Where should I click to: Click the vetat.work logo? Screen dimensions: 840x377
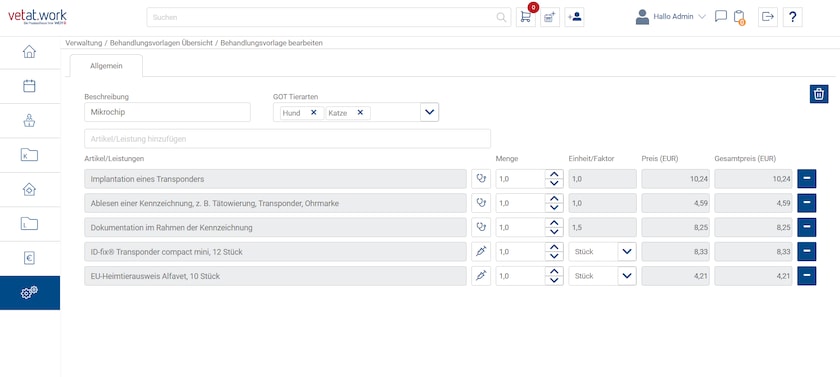[38, 17]
